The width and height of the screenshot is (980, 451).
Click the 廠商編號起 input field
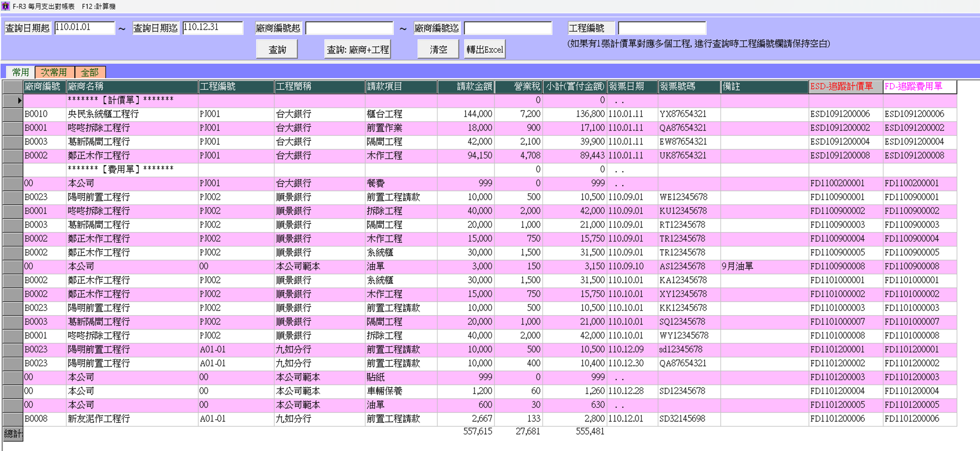(349, 28)
